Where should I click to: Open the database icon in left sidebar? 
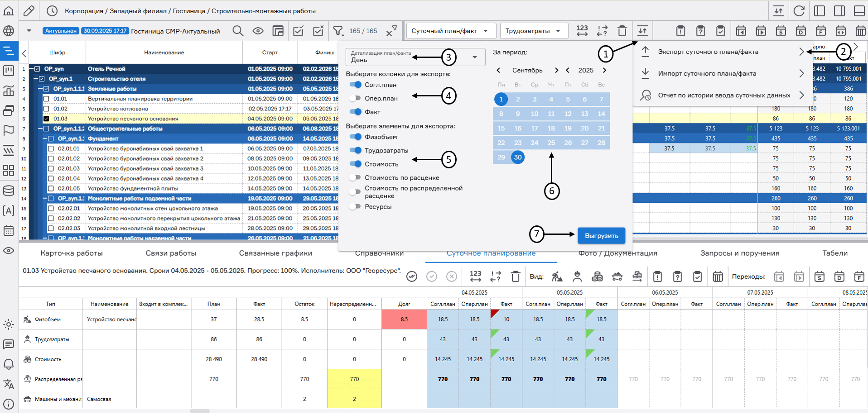click(x=9, y=191)
